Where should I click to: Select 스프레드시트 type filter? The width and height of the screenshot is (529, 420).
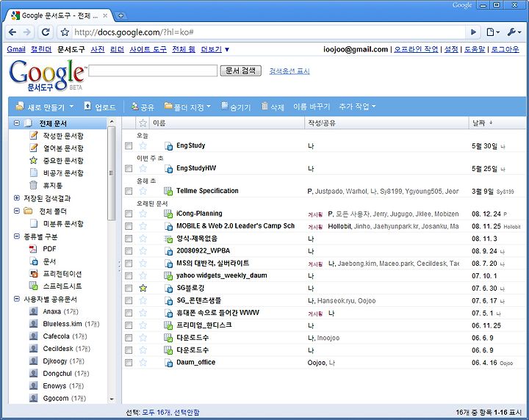[x=62, y=286]
